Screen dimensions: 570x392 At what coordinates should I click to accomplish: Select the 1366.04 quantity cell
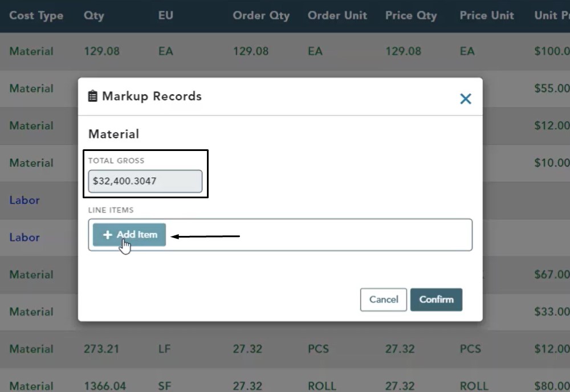105,386
